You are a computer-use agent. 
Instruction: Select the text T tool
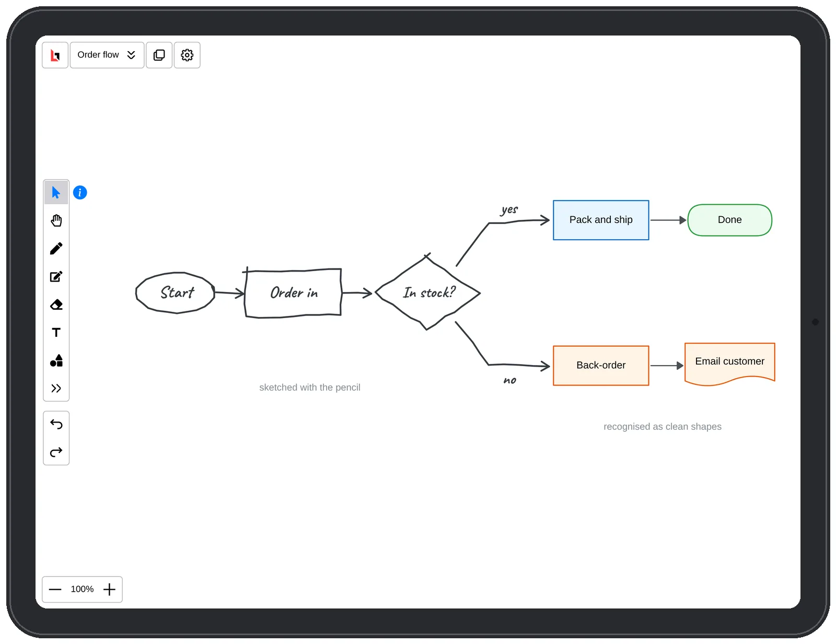coord(56,333)
